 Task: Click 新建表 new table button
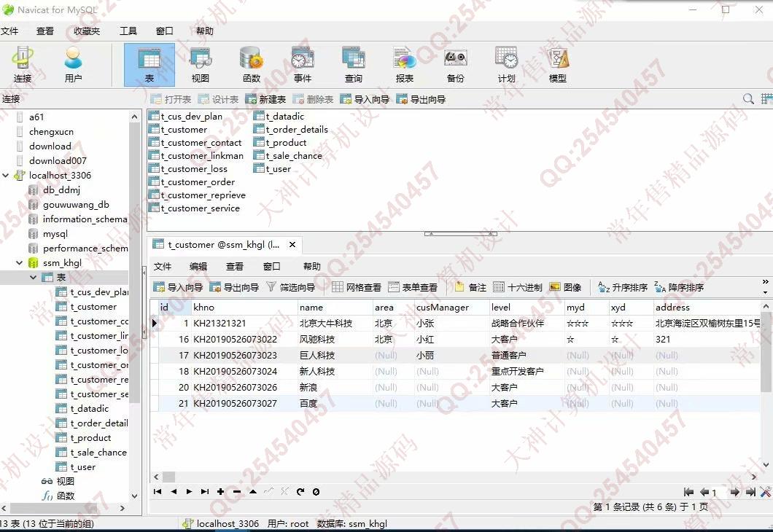(265, 100)
